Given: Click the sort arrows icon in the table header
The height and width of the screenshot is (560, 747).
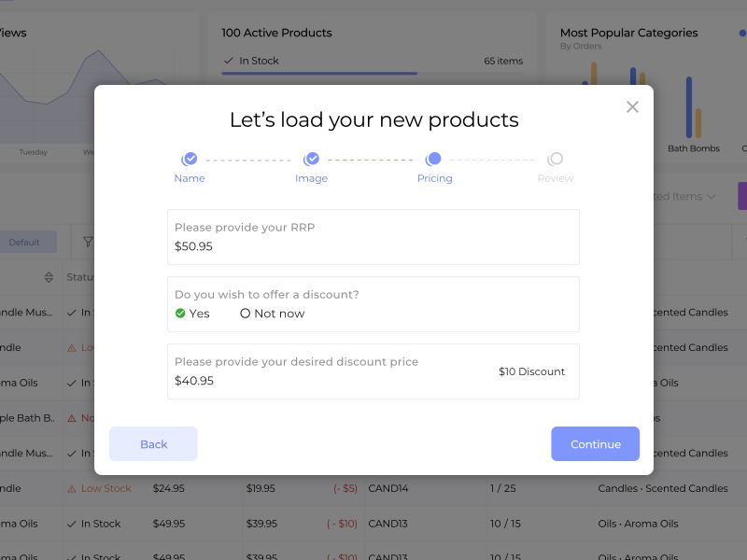Looking at the screenshot, I should [49, 277].
